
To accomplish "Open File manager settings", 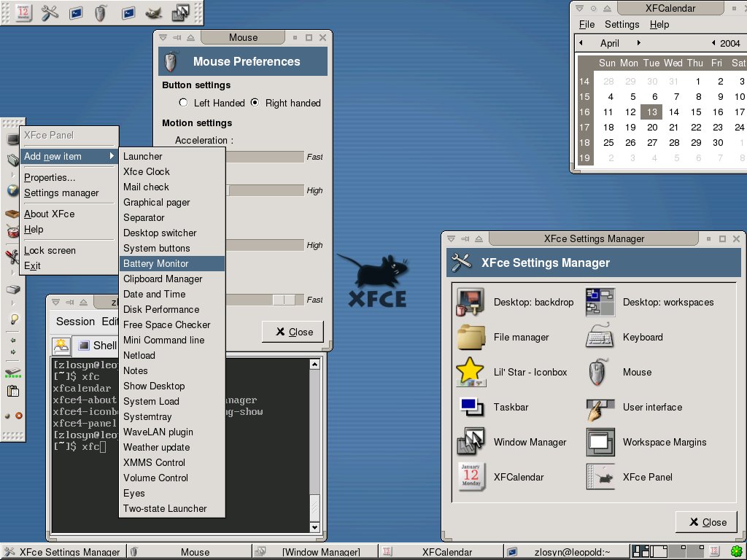I will click(503, 337).
